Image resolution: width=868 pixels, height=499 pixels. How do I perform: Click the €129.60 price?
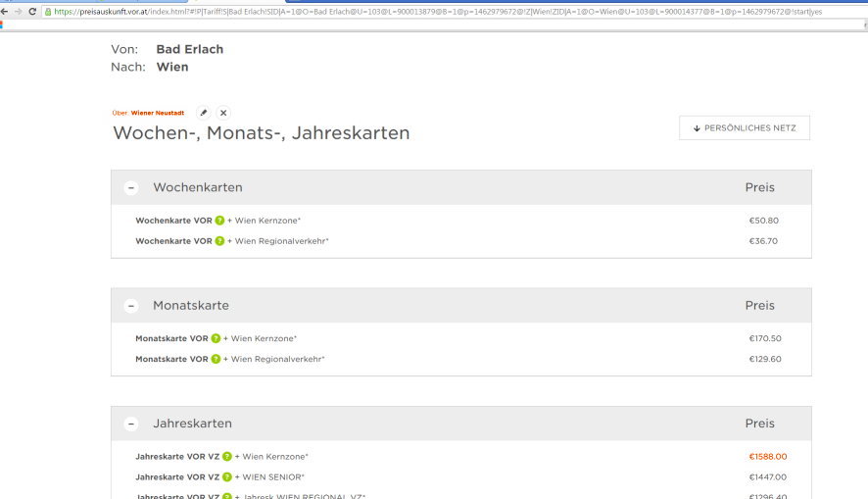tap(765, 359)
